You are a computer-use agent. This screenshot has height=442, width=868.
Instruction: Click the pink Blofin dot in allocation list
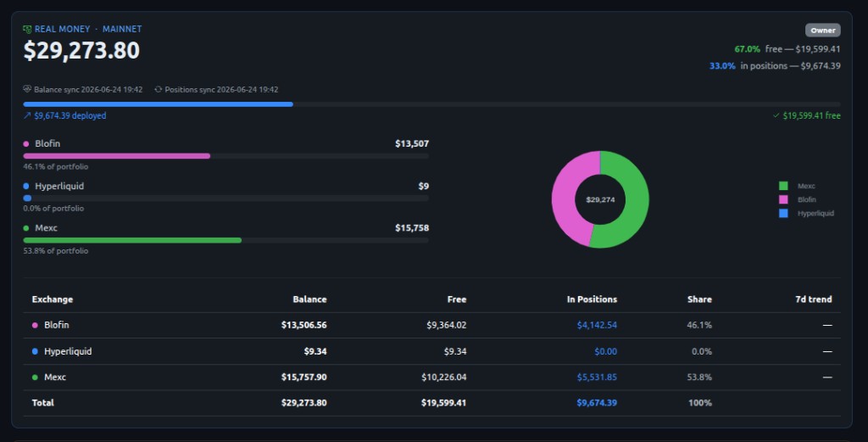[x=26, y=144]
